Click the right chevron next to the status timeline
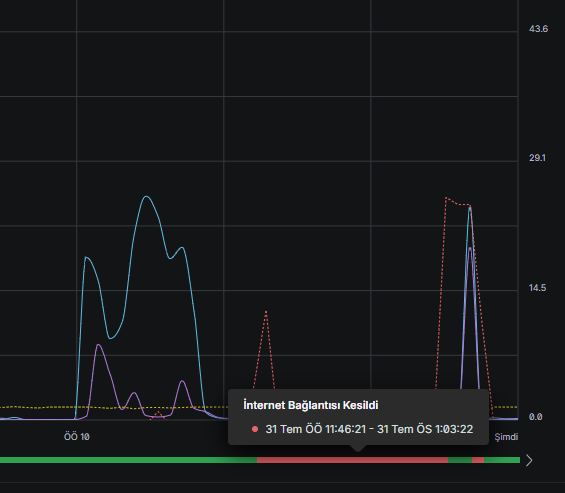This screenshot has width=565, height=493. tap(529, 460)
